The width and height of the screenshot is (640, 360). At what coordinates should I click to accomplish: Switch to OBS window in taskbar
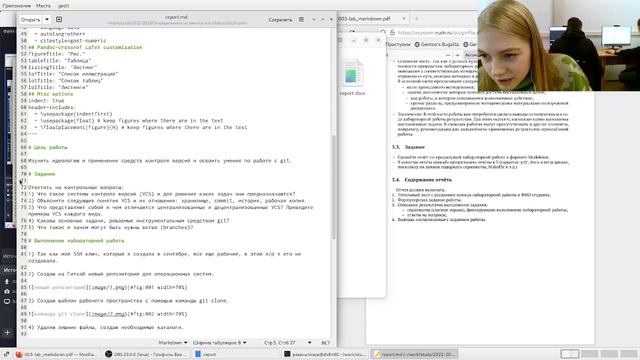146,354
